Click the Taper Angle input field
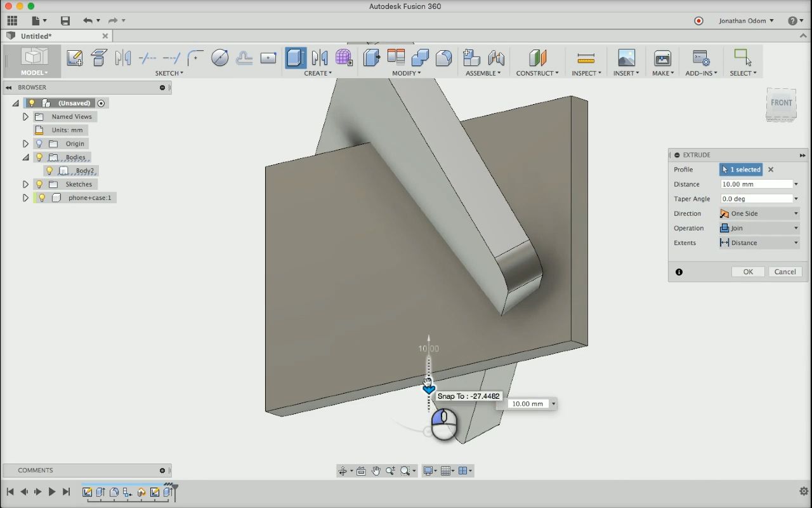 click(756, 199)
